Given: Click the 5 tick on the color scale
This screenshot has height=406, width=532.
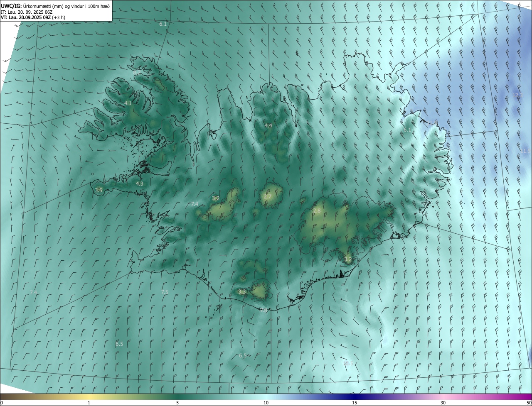Looking at the screenshot, I should click(177, 403).
